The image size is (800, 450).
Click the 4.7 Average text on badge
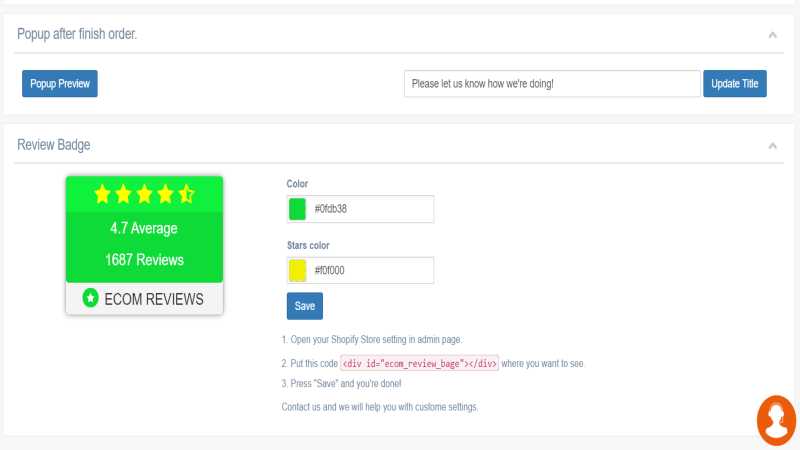coord(144,228)
